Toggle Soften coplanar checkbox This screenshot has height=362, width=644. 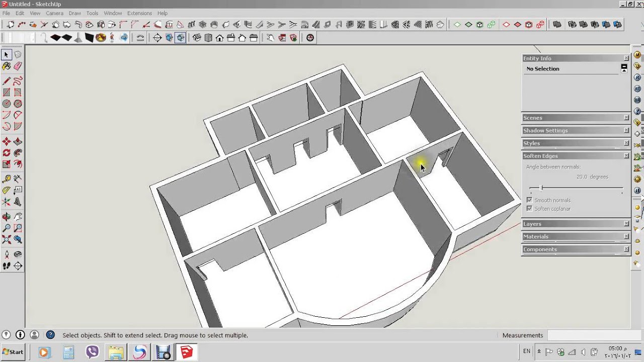click(x=529, y=209)
